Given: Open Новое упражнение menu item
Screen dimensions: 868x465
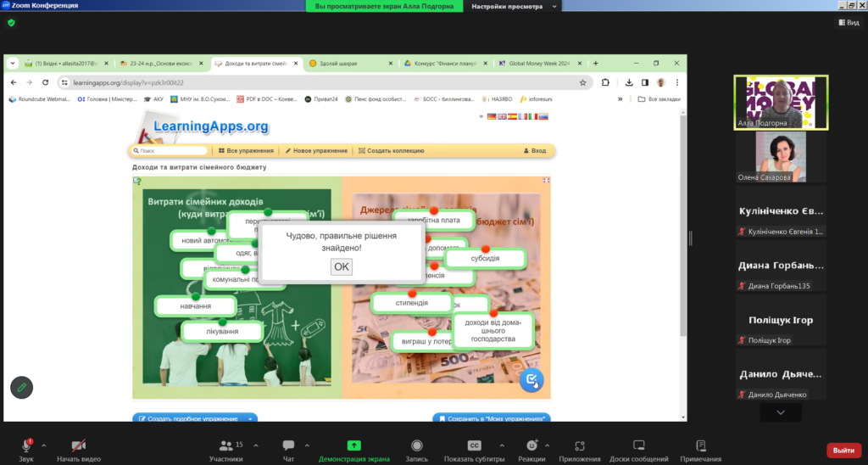Looking at the screenshot, I should click(316, 151).
